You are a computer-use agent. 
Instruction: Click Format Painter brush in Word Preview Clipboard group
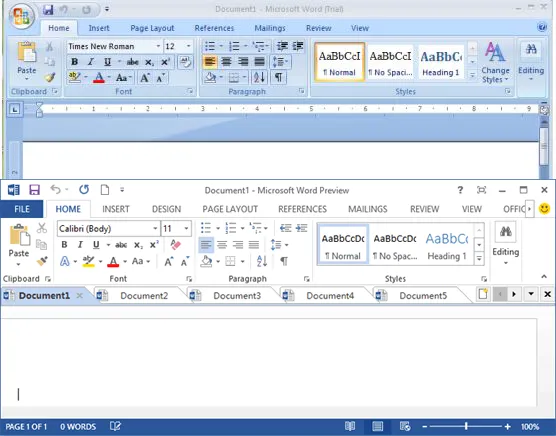42,261
